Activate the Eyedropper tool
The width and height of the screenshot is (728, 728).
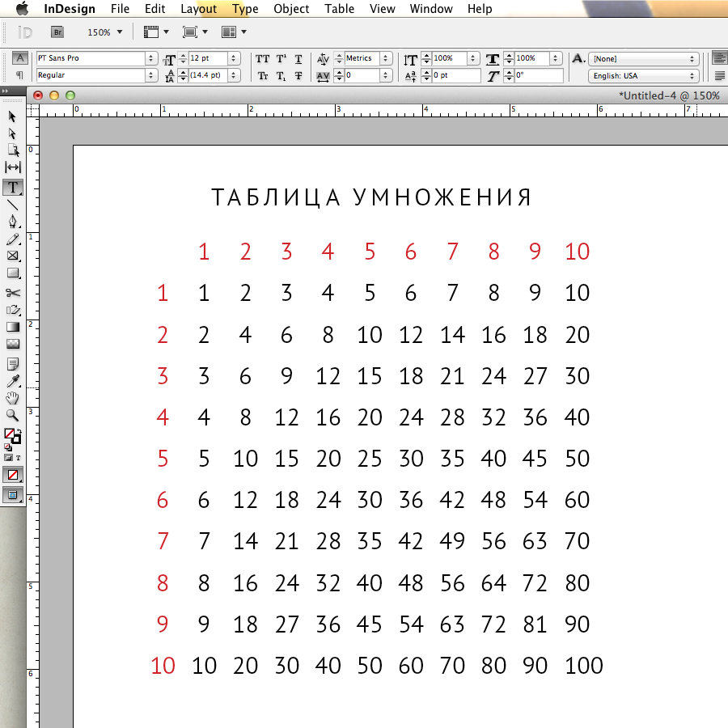13,381
